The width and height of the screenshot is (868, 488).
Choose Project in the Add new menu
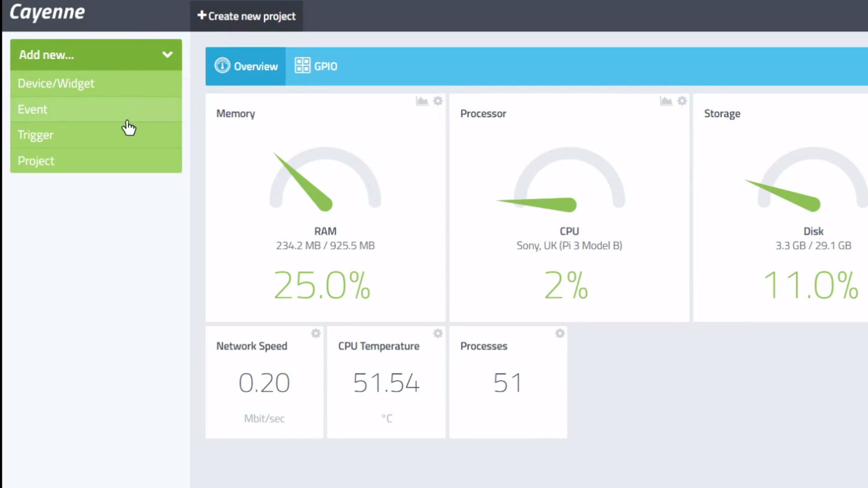96,161
